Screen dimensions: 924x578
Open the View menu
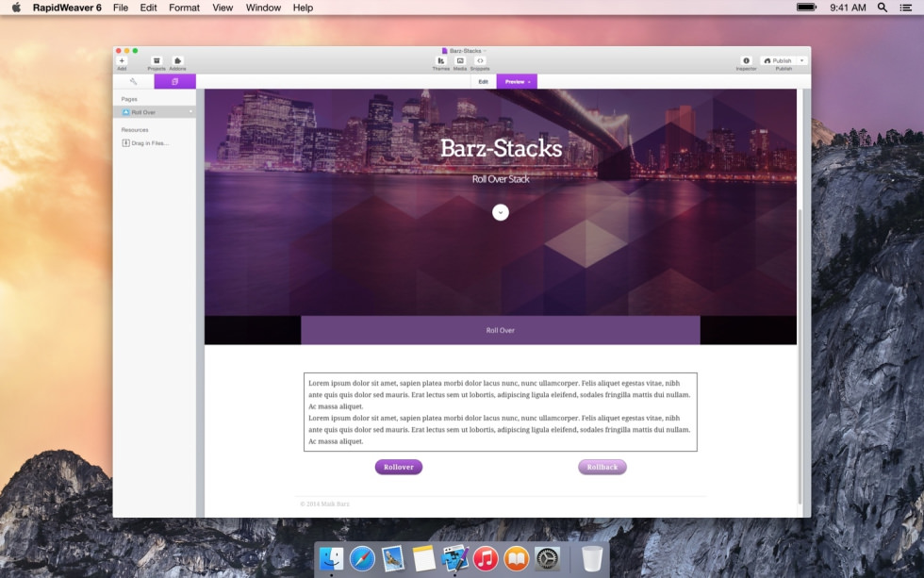223,8
